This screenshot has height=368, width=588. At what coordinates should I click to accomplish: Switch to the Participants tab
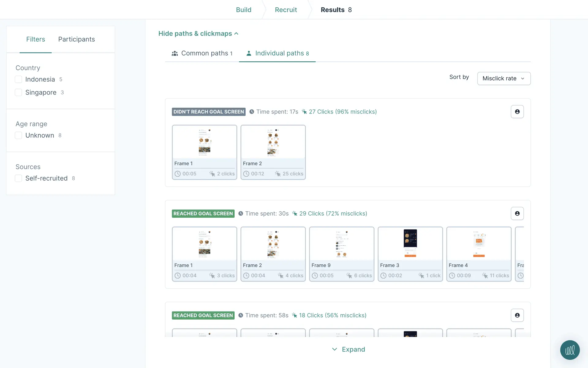click(x=76, y=39)
